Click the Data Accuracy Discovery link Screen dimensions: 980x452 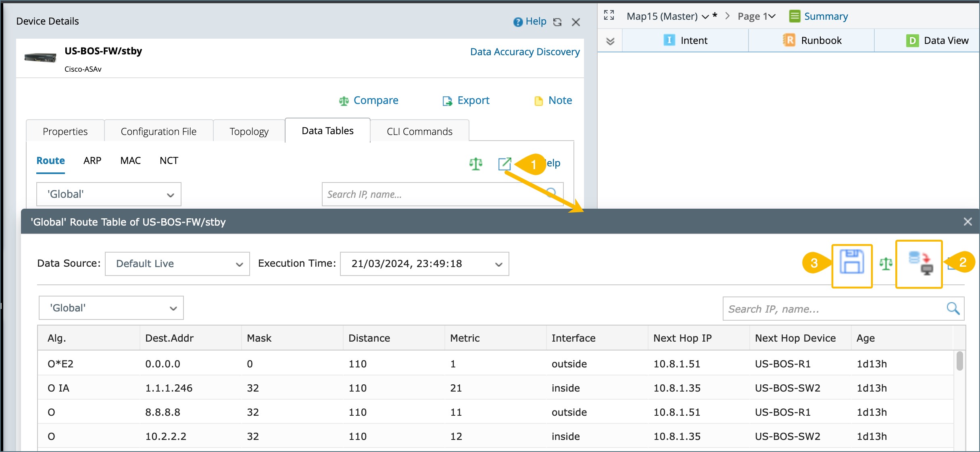(x=525, y=52)
